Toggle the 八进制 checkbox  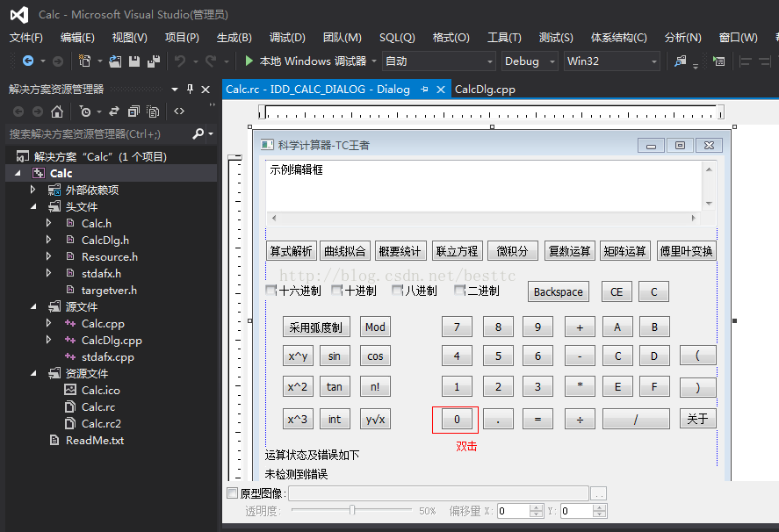(x=396, y=290)
